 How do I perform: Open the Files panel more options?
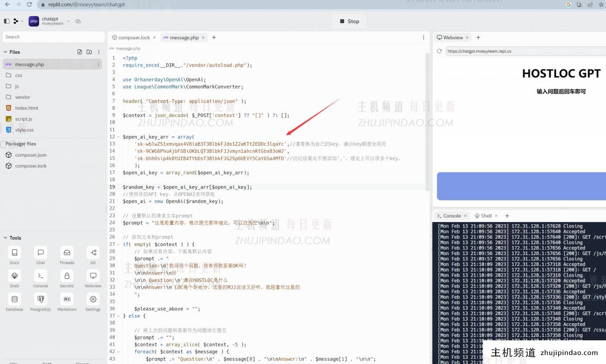(98, 52)
